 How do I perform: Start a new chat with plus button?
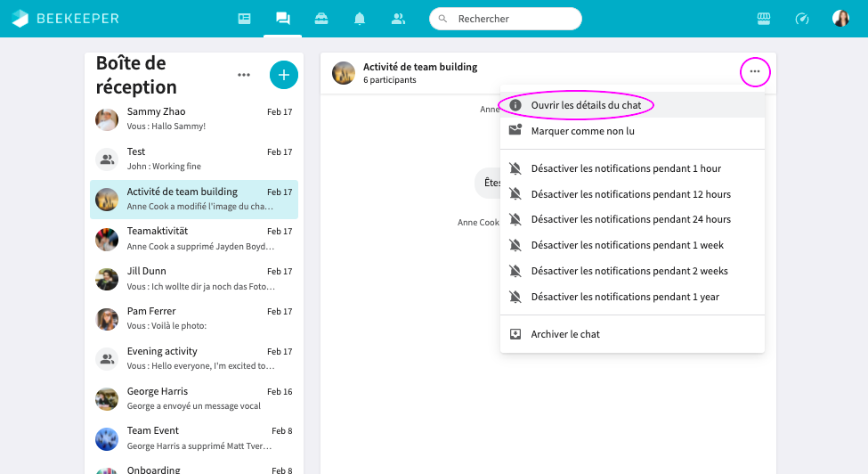(283, 75)
